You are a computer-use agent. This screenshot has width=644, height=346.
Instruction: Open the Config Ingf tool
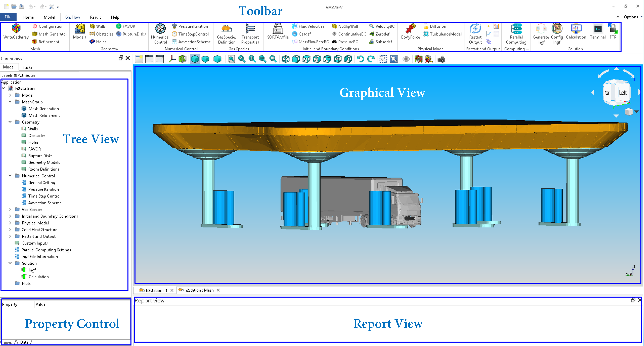tap(557, 34)
